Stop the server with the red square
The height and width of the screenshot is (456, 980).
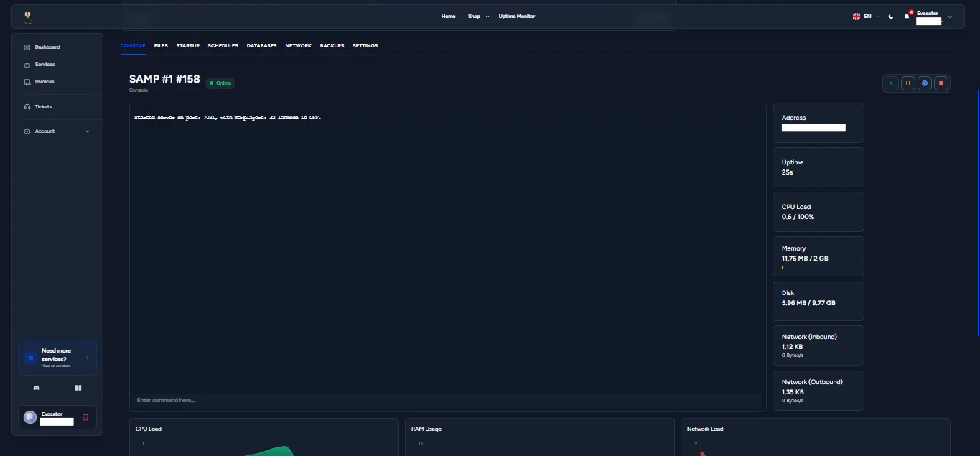click(x=941, y=83)
